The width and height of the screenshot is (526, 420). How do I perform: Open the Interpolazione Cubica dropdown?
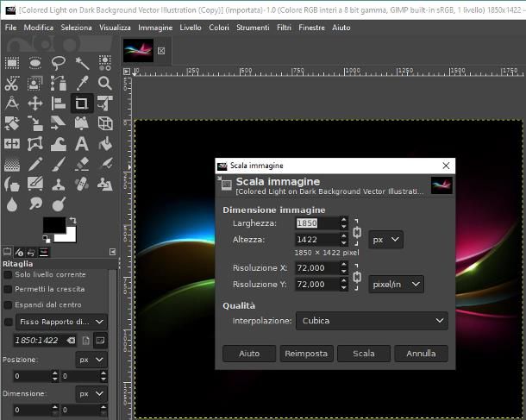click(372, 321)
